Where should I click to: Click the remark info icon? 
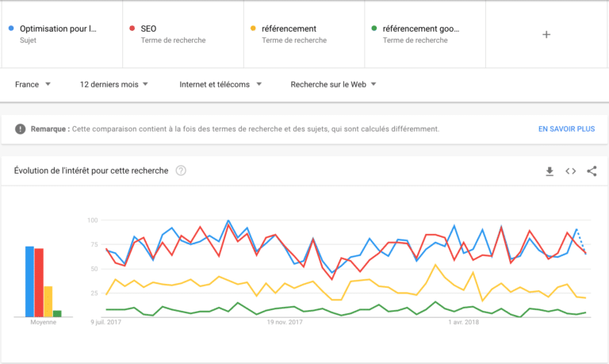coord(21,128)
